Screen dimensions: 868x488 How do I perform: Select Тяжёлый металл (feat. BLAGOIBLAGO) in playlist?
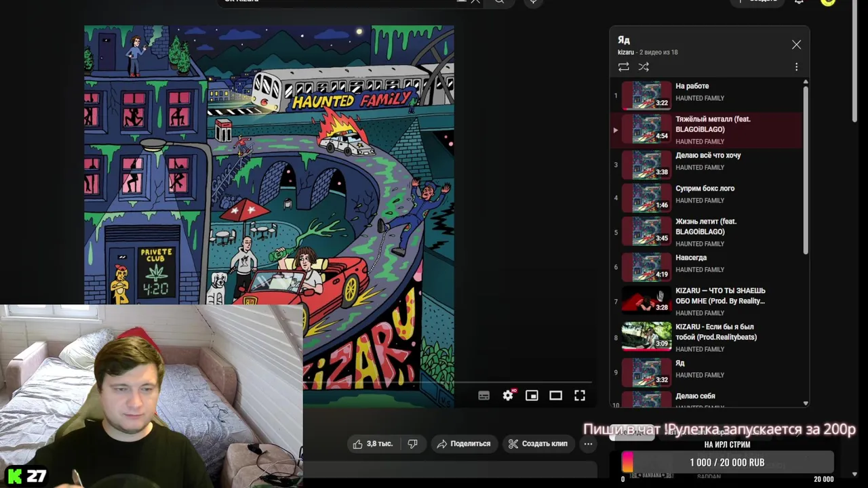pyautogui.click(x=706, y=129)
